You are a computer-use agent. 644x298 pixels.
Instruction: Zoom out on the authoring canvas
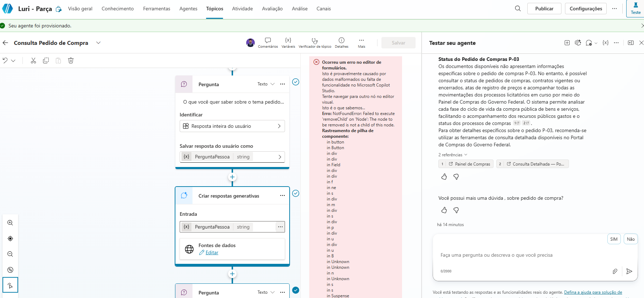coord(10,254)
